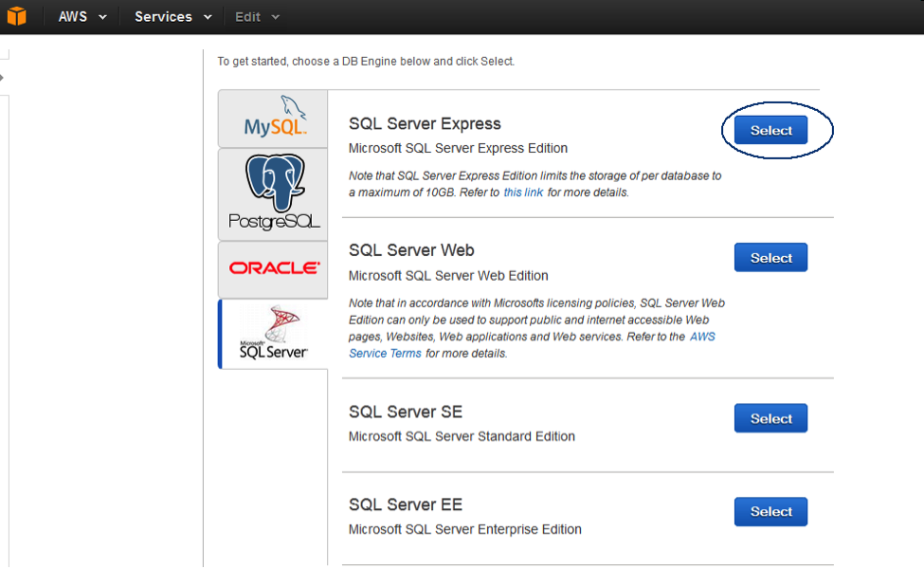
Task: Switch to the Microsoft SQL Server tab
Action: (x=273, y=334)
